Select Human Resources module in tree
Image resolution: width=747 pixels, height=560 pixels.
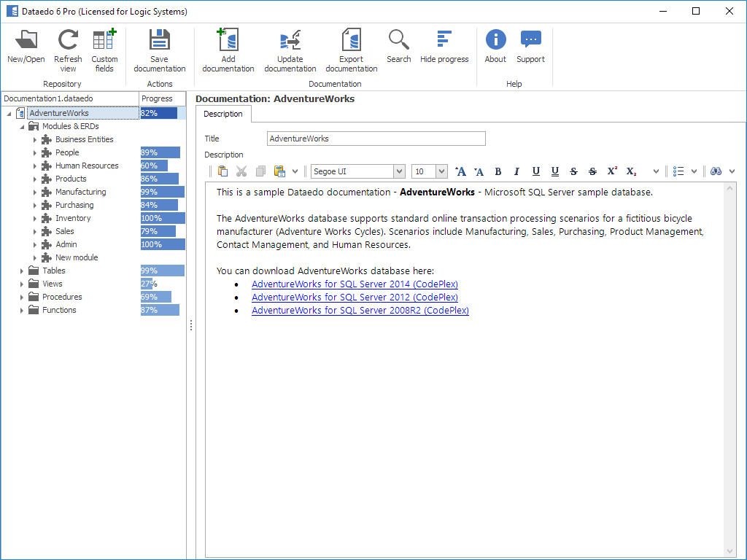[86, 166]
